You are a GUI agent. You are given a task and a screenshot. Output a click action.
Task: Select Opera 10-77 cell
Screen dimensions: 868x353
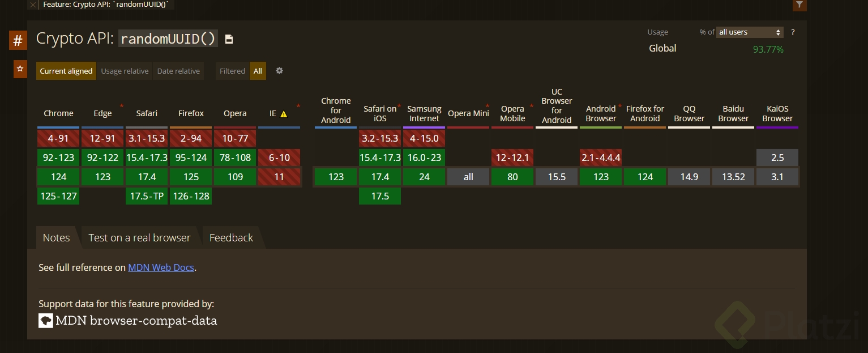pyautogui.click(x=235, y=138)
